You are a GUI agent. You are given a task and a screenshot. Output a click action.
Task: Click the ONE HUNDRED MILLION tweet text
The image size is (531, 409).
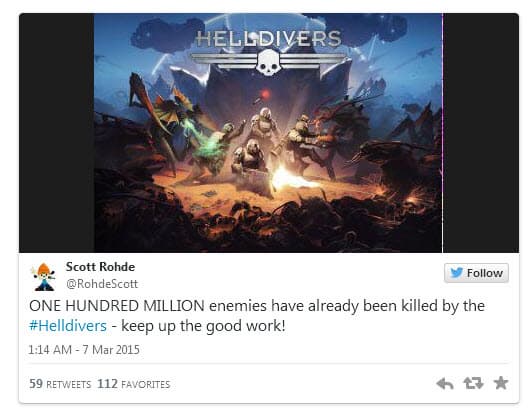tap(117, 306)
